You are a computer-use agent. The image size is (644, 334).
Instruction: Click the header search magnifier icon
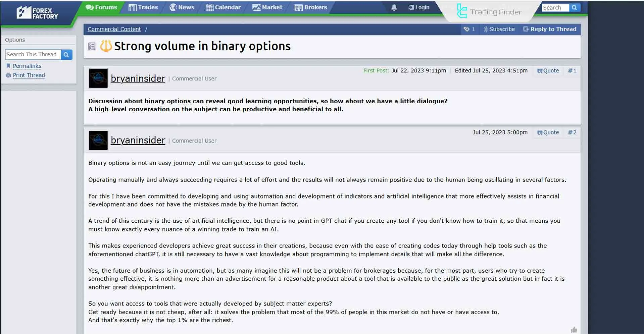[574, 8]
